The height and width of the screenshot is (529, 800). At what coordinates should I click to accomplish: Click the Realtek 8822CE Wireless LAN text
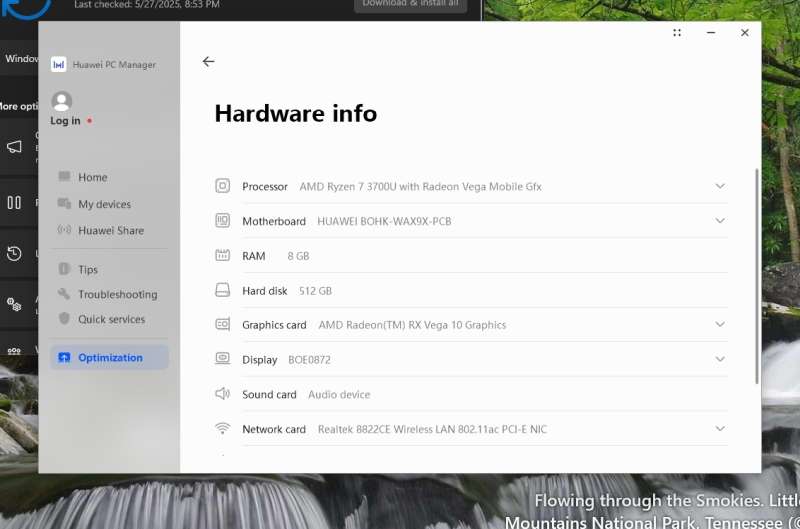pos(432,430)
